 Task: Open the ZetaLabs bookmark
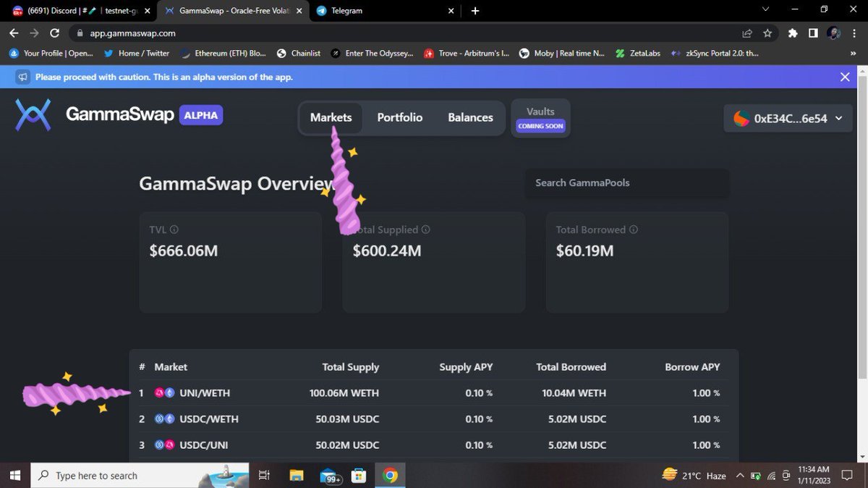click(x=638, y=53)
